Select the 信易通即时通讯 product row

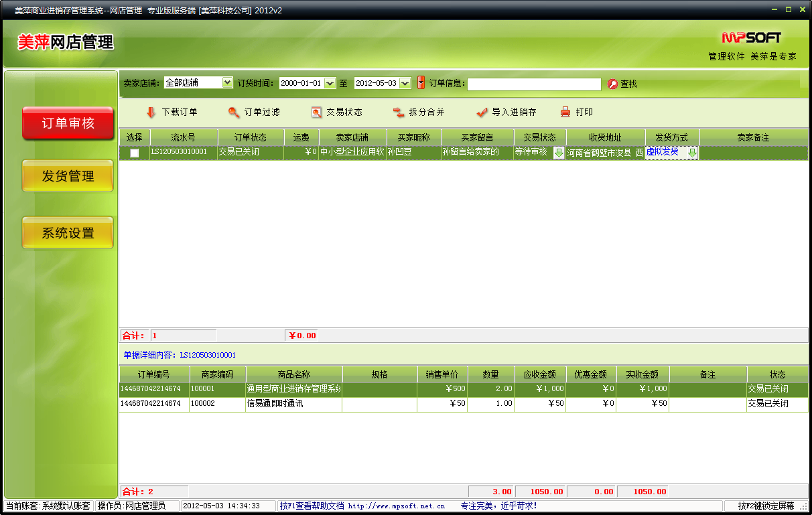click(293, 404)
